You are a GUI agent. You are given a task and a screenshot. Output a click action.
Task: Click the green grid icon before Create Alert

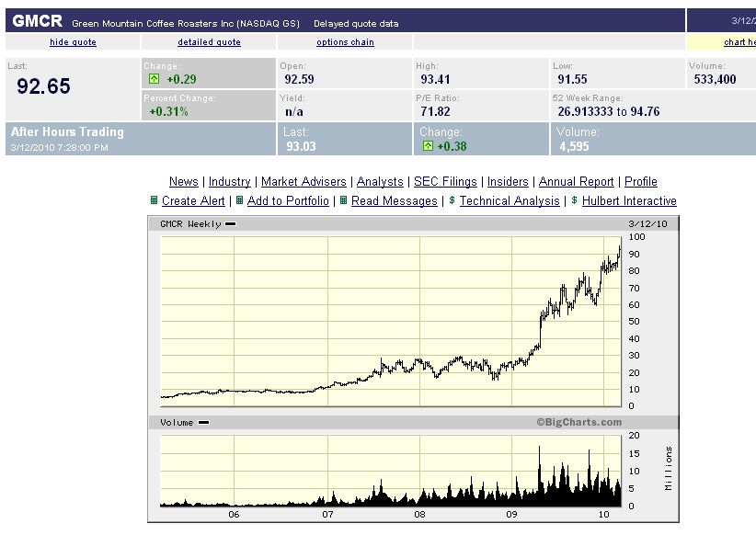click(154, 200)
